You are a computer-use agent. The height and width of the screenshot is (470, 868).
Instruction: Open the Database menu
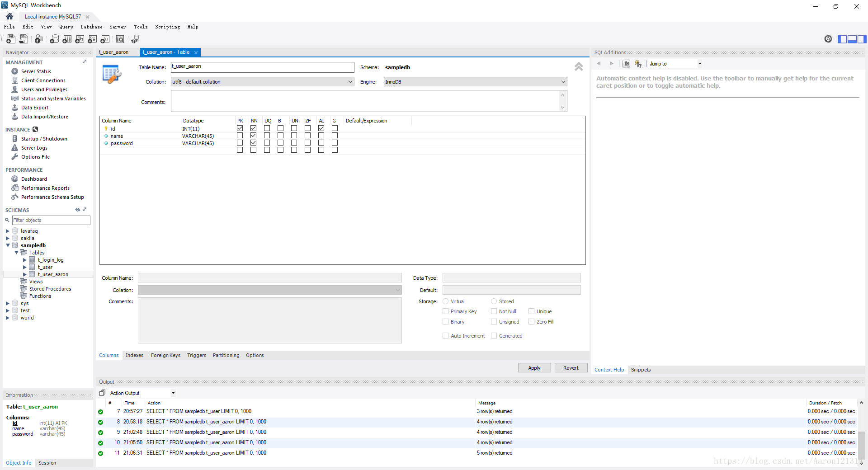point(91,27)
